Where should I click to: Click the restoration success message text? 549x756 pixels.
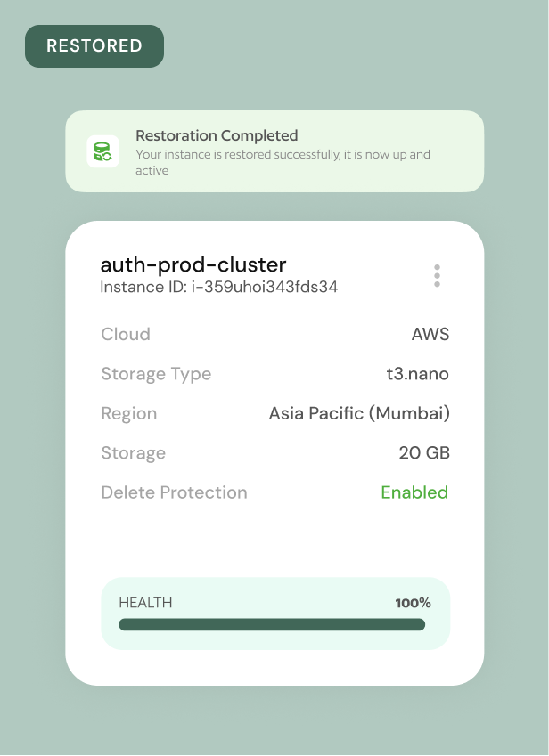point(283,162)
